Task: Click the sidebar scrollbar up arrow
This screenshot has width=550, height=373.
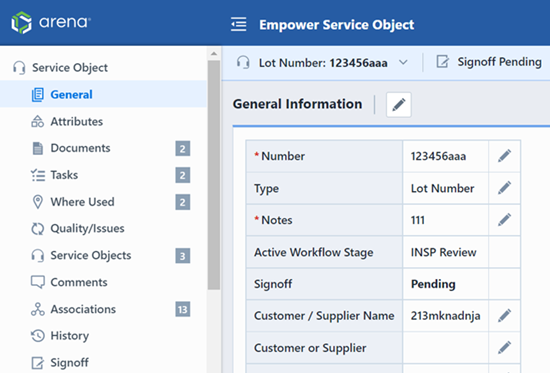Action: point(214,54)
